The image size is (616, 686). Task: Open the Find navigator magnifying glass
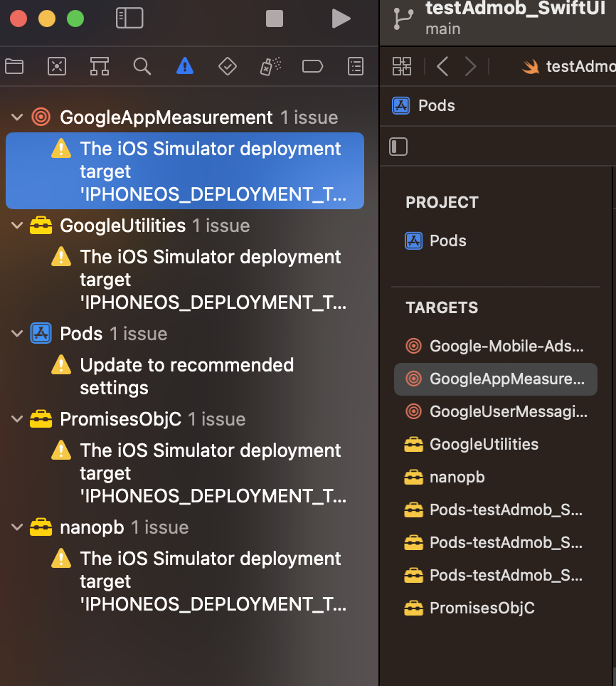[x=142, y=66]
